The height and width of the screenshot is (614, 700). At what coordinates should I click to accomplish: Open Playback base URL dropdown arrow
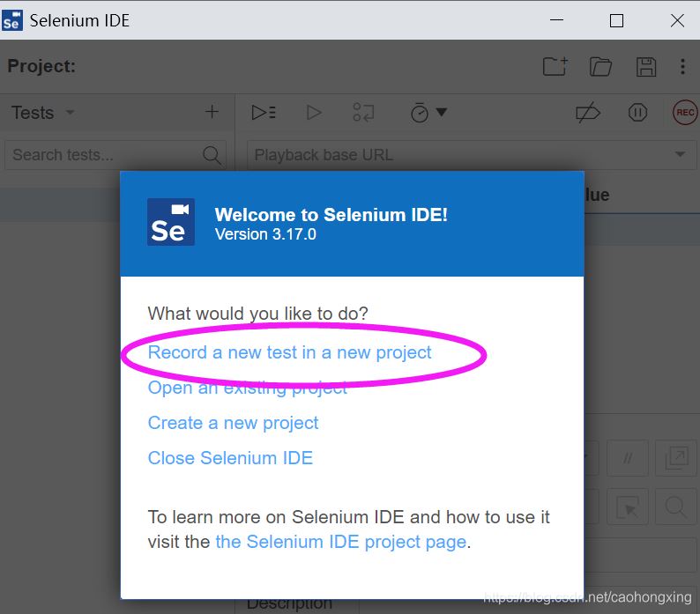(680, 154)
